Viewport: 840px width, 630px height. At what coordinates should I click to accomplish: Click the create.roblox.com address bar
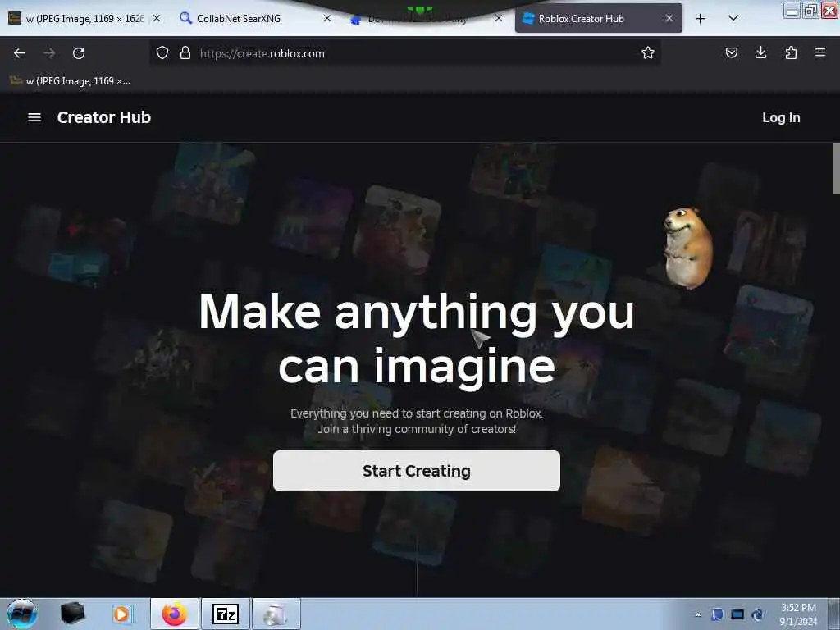[404, 53]
